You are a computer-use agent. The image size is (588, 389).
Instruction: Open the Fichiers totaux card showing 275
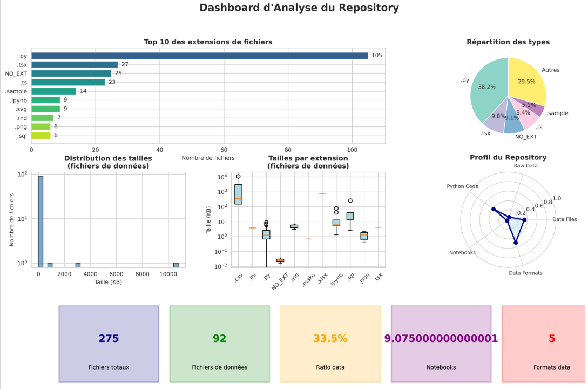109,344
